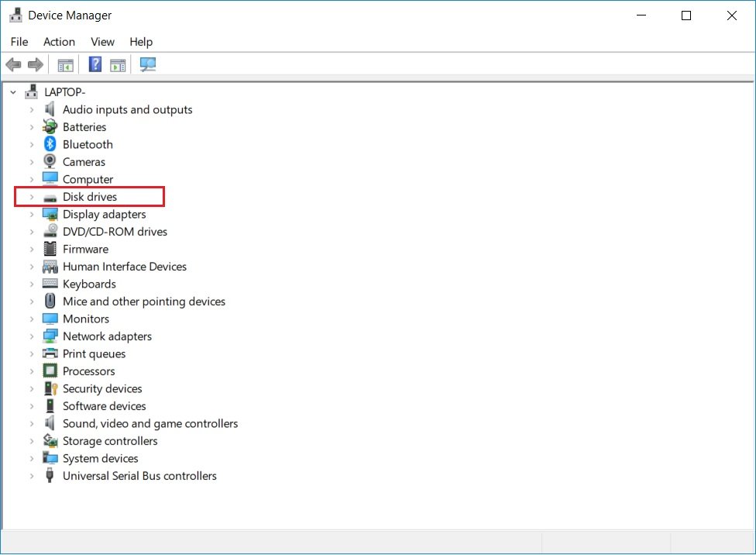Click the Disk drives icon
The image size is (756, 555).
click(50, 198)
